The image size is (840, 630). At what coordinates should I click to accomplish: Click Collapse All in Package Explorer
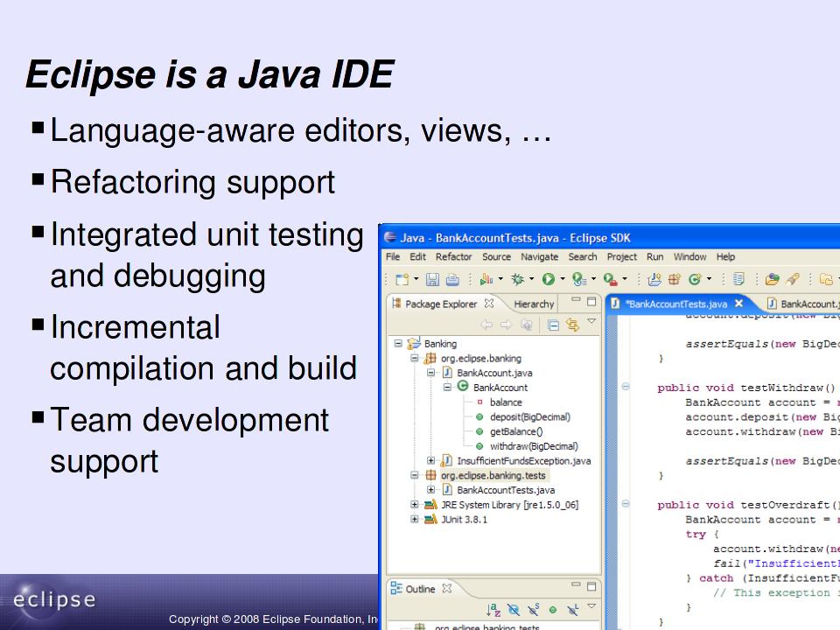(553, 325)
